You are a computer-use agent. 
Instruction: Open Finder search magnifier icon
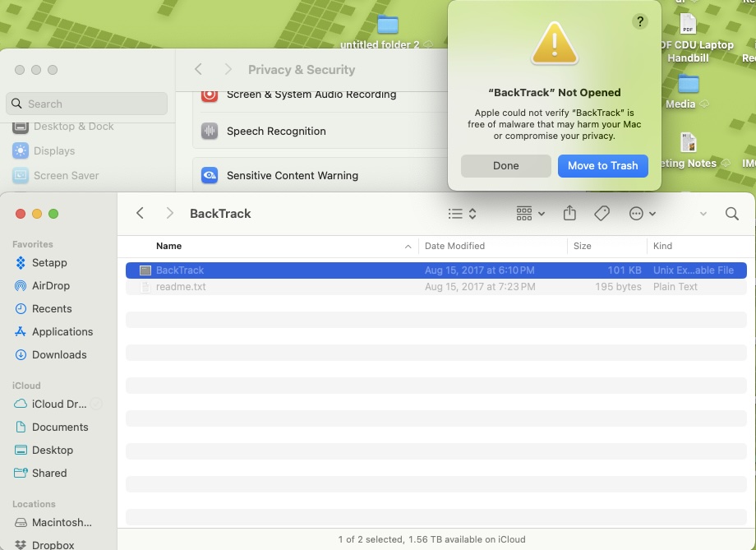tap(731, 214)
